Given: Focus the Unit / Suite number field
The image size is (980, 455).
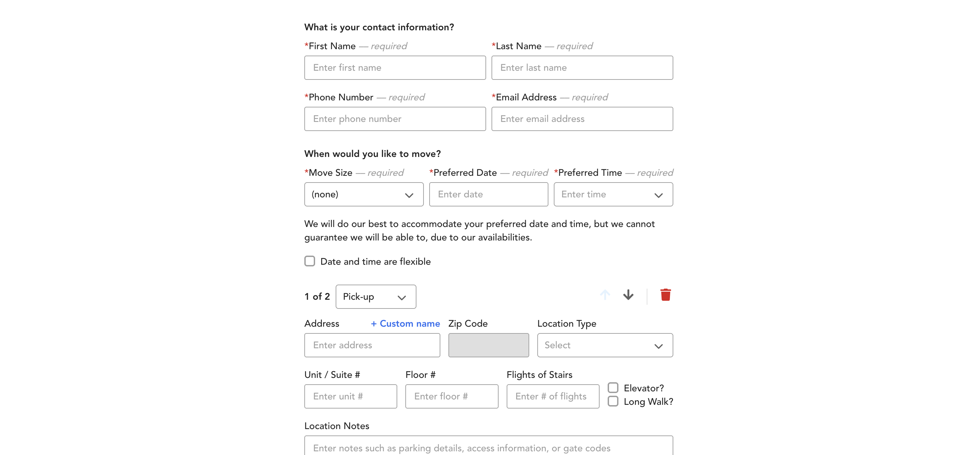Looking at the screenshot, I should [x=350, y=396].
